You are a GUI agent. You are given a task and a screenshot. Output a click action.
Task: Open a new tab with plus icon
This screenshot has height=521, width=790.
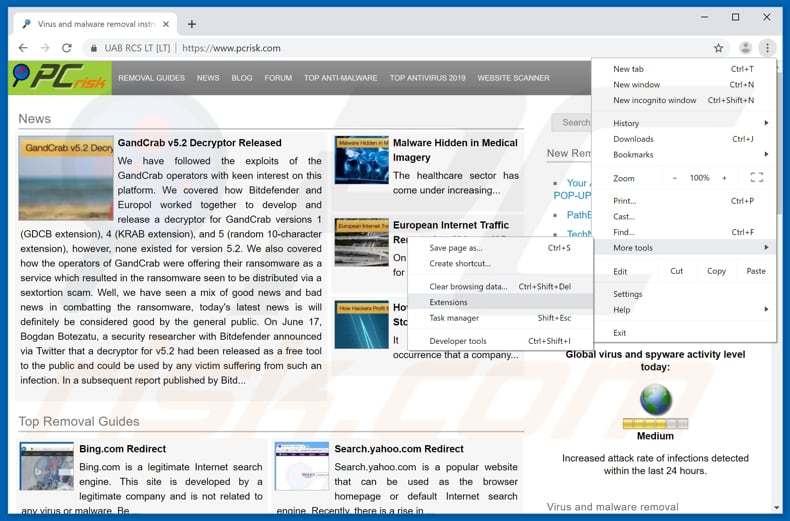pyautogui.click(x=192, y=24)
